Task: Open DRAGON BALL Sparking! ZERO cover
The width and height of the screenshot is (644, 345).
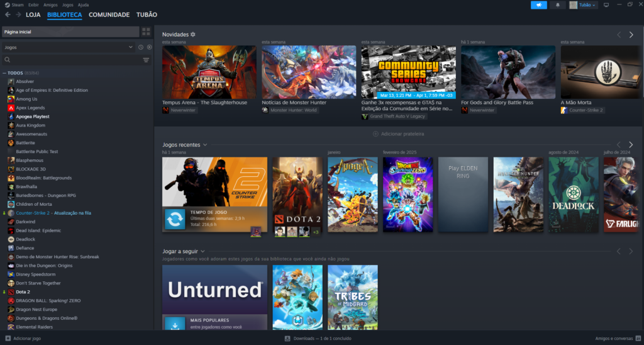Action: coord(408,195)
